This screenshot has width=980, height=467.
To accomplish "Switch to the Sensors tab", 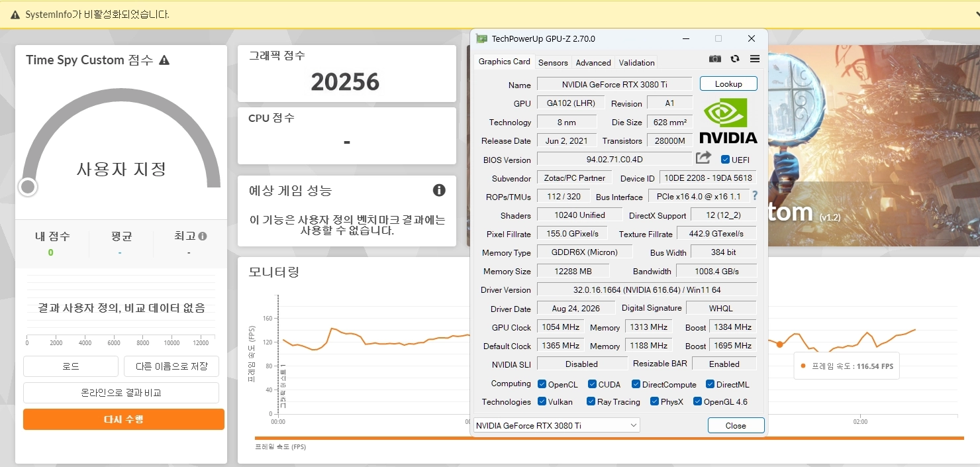I will click(x=553, y=62).
